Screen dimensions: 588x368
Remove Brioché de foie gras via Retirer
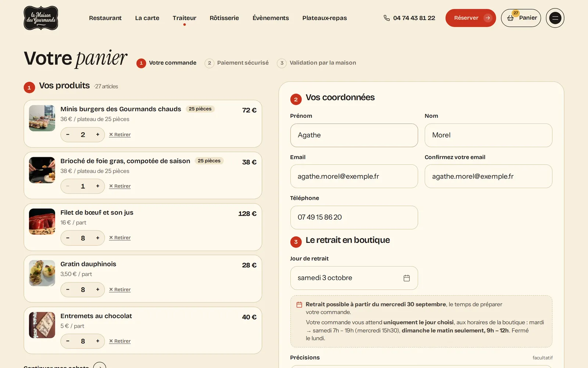[120, 186]
